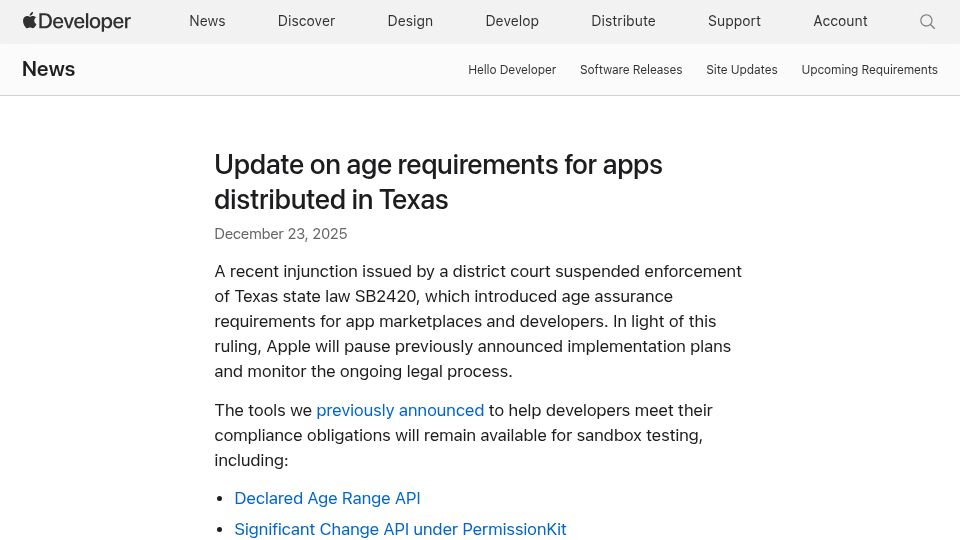Open Significant Change API under PermissionKit link

[400, 529]
